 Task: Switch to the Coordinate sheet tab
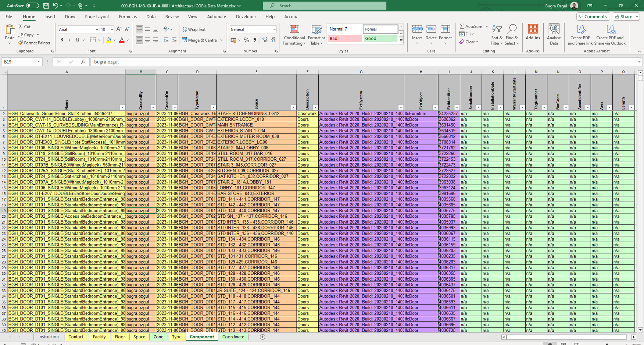pyautogui.click(x=233, y=337)
